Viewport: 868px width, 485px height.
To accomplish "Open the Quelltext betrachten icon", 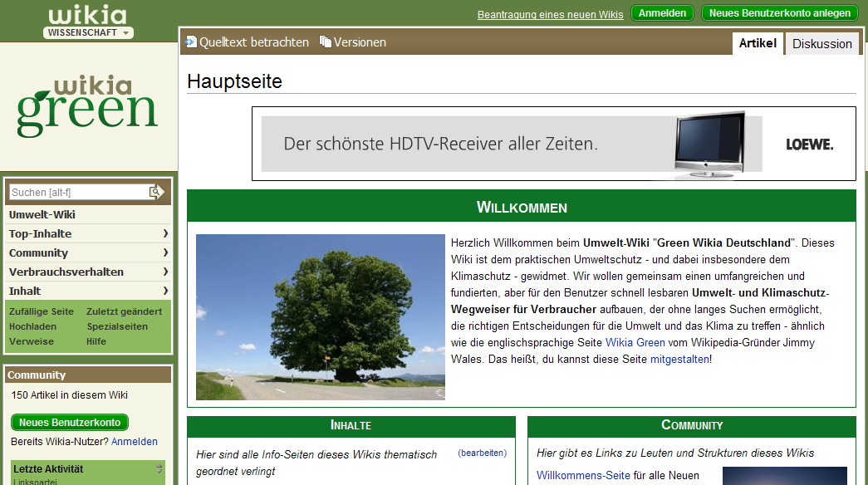I will [x=191, y=42].
